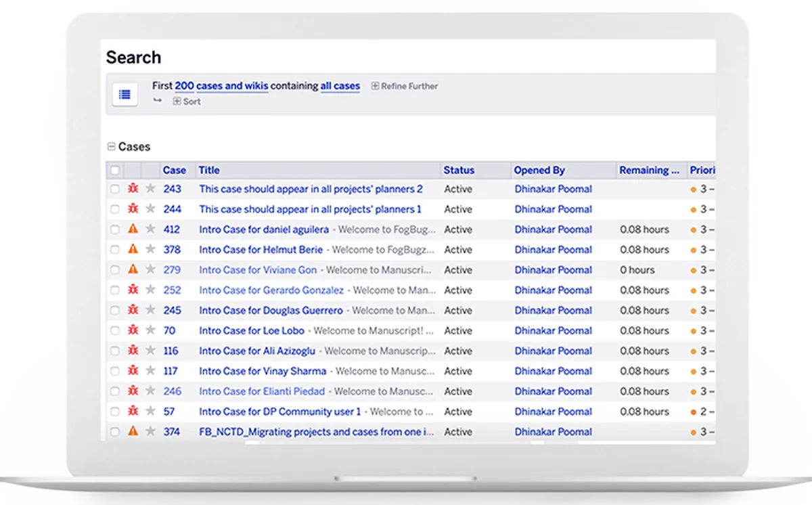The width and height of the screenshot is (812, 505).
Task: Check the box for case 70
Action: (x=115, y=331)
